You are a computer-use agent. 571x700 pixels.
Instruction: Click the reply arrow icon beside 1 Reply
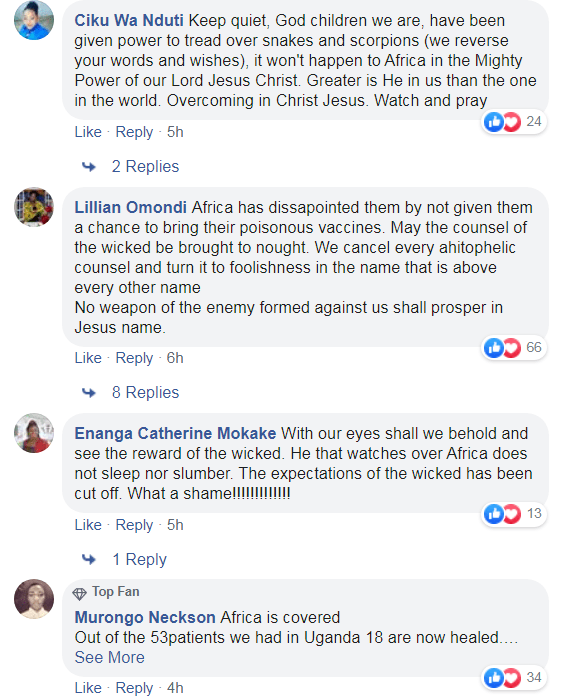pyautogui.click(x=89, y=559)
